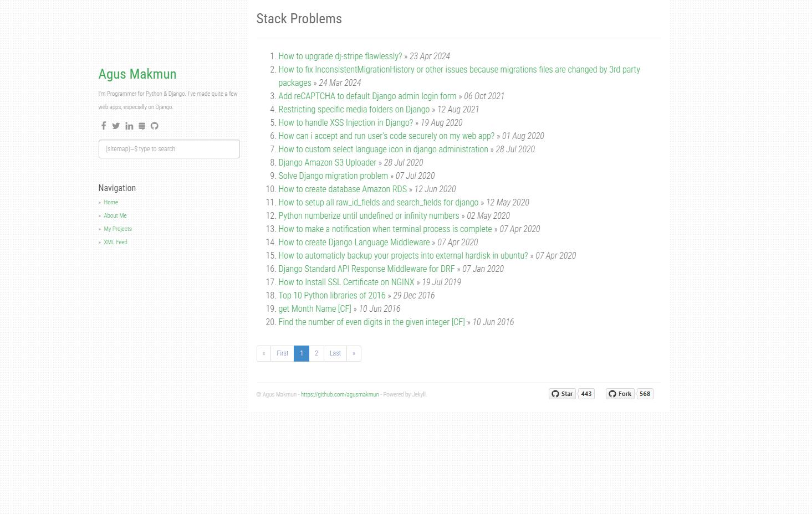
Task: Click the sitemap search input field
Action: pyautogui.click(x=169, y=148)
